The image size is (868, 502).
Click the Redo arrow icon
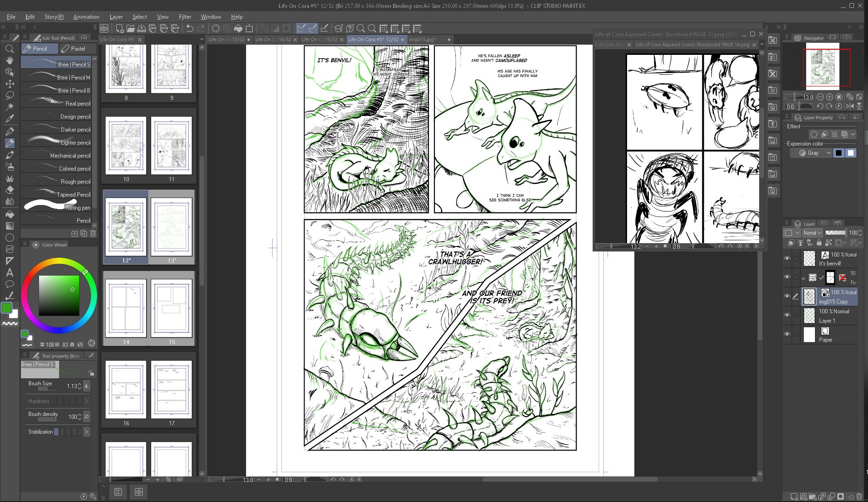tap(201, 28)
